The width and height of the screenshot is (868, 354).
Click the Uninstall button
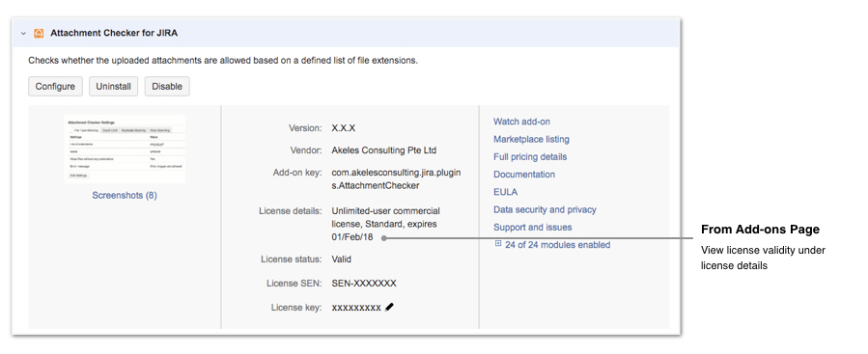(114, 86)
